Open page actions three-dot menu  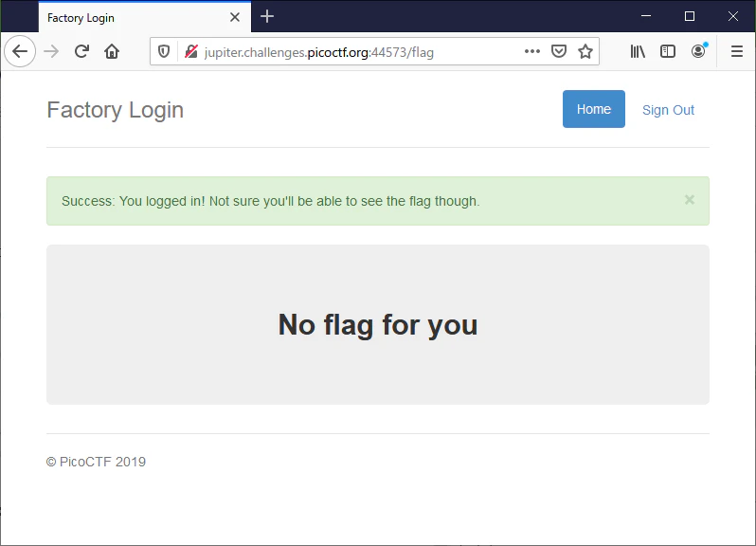point(532,51)
